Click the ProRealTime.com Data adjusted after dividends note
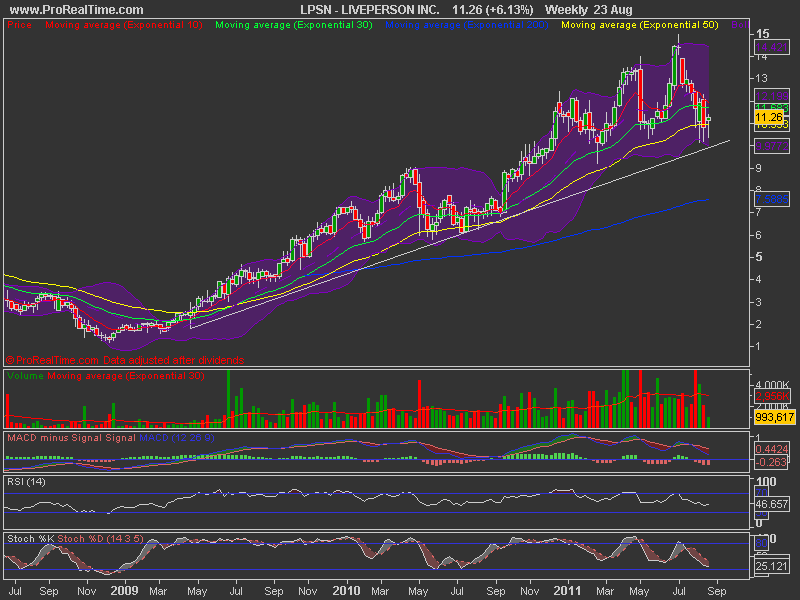 [125, 360]
